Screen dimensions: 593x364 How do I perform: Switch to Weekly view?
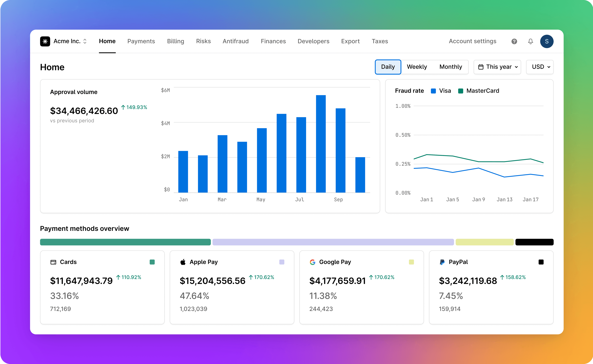tap(417, 67)
